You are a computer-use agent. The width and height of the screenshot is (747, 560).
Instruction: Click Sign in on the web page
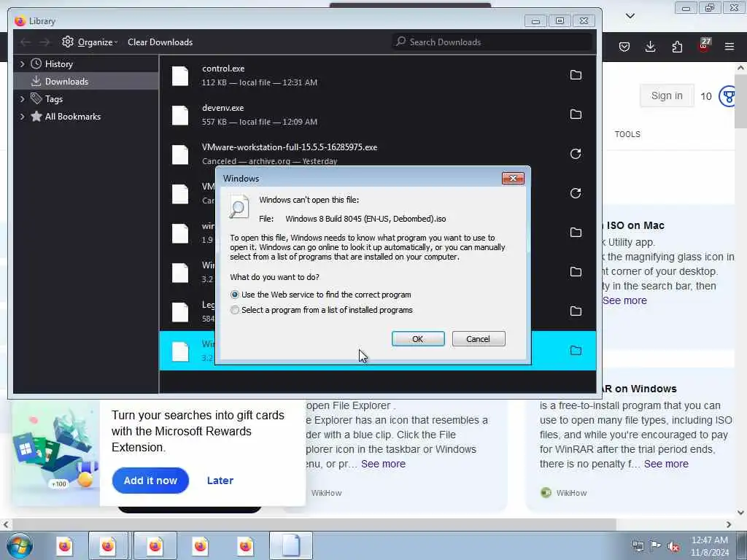[667, 96]
